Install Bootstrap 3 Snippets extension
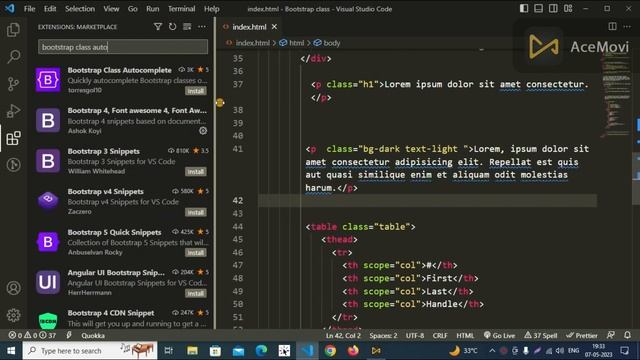This screenshot has height=360, width=640. [x=196, y=171]
